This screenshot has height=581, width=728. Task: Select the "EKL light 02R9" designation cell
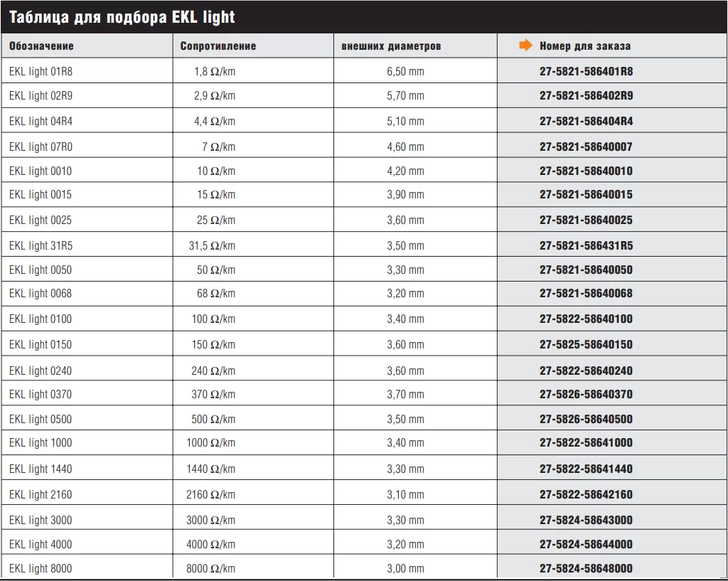coord(41,96)
